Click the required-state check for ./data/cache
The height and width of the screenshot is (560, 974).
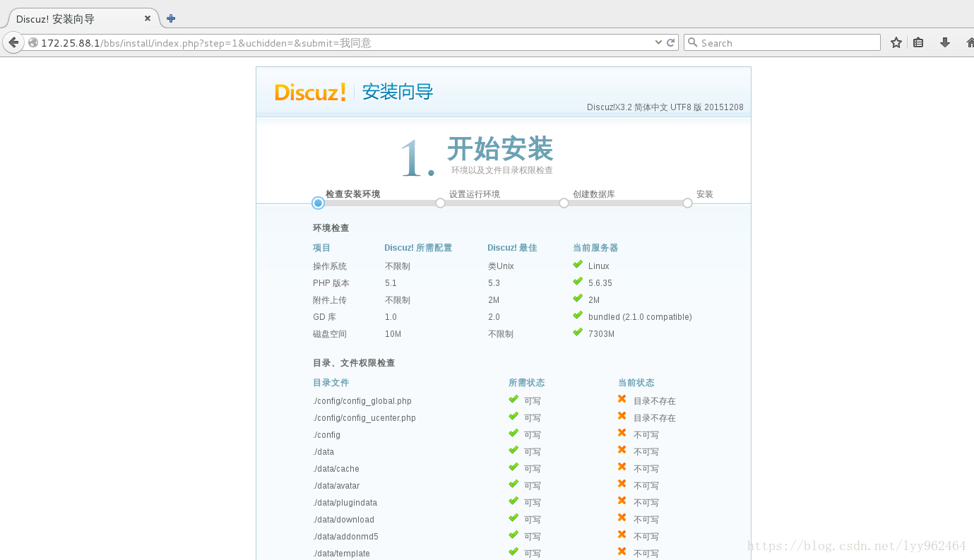tap(513, 467)
